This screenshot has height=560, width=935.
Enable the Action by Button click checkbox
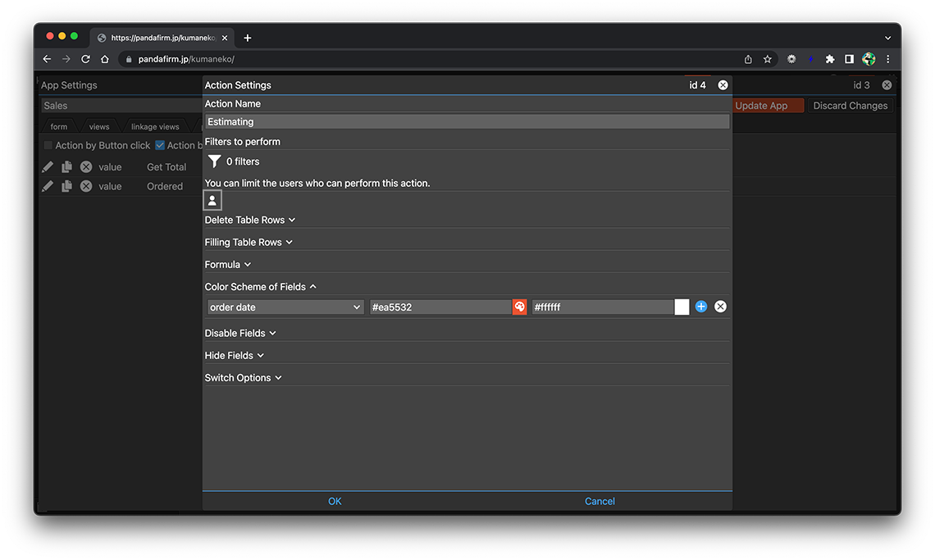(48, 145)
